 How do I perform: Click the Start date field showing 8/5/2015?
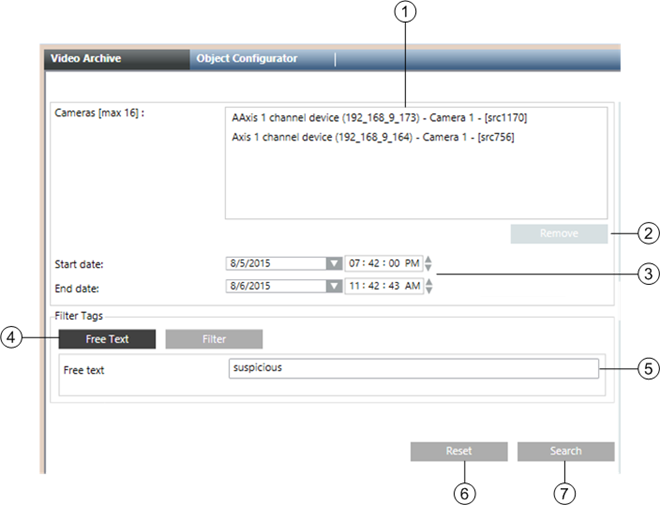(275, 264)
